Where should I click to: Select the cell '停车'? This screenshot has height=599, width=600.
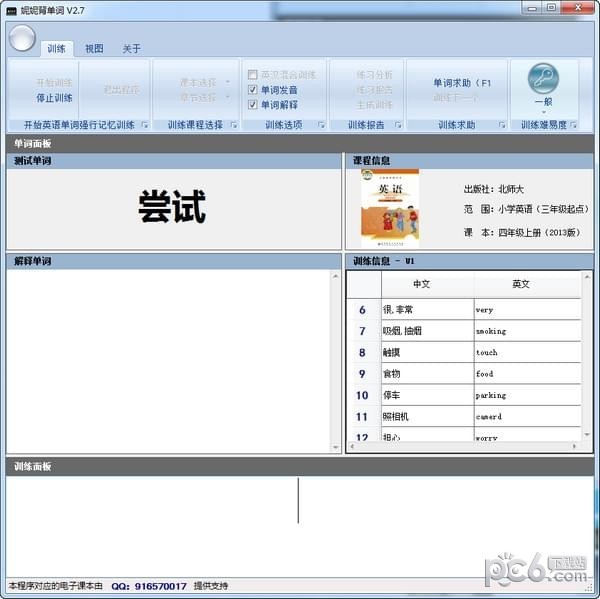[428, 395]
